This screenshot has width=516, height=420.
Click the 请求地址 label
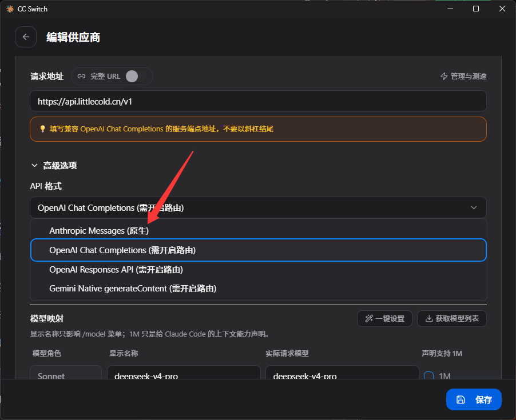coord(47,76)
